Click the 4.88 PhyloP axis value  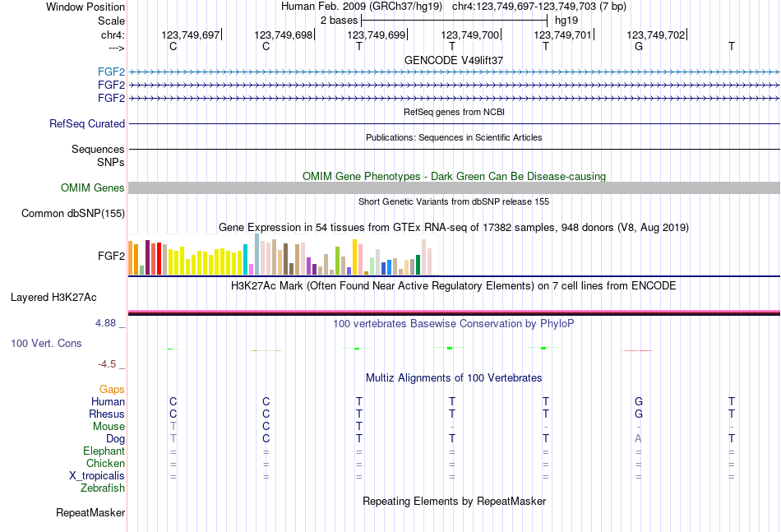point(105,323)
